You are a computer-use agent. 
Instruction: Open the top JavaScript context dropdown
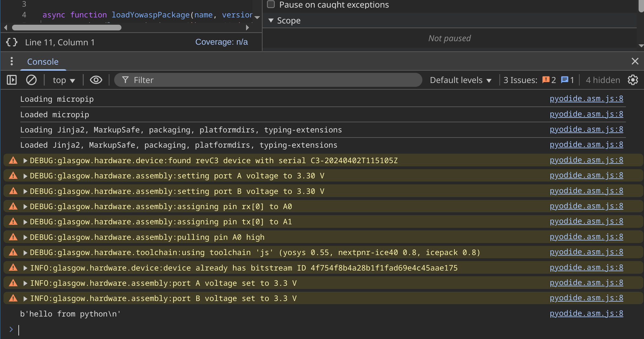coord(63,80)
